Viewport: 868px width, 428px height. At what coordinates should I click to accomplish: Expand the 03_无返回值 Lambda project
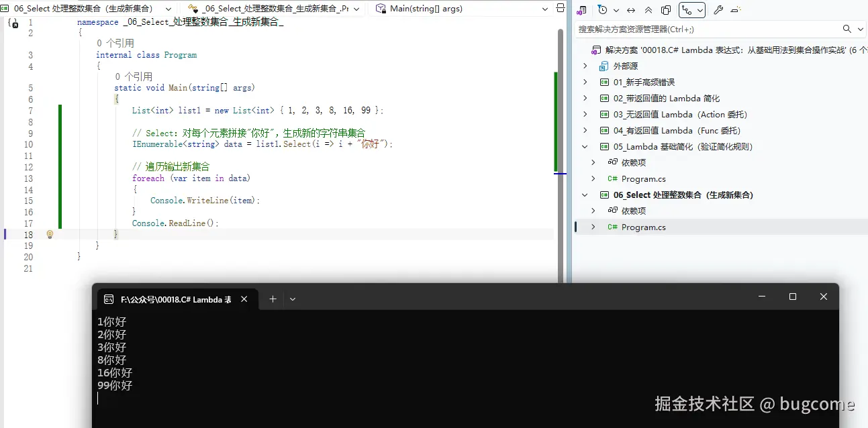[x=585, y=114]
